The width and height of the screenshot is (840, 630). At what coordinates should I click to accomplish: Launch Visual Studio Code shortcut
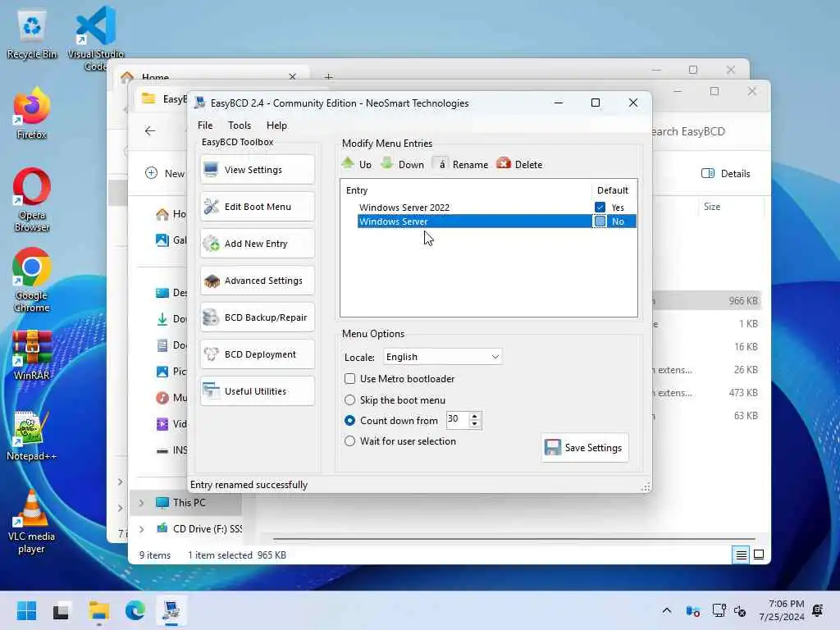(95, 39)
